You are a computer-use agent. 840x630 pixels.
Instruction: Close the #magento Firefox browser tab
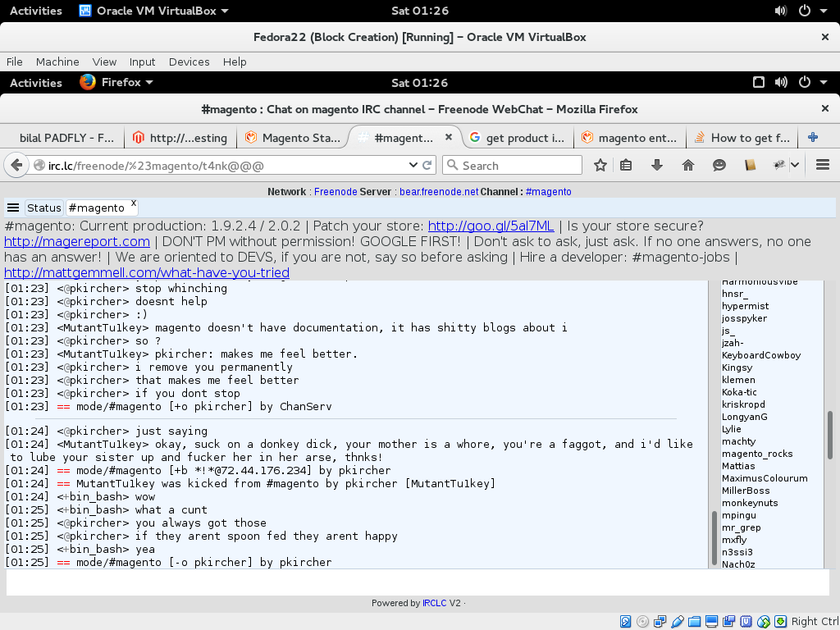(449, 137)
